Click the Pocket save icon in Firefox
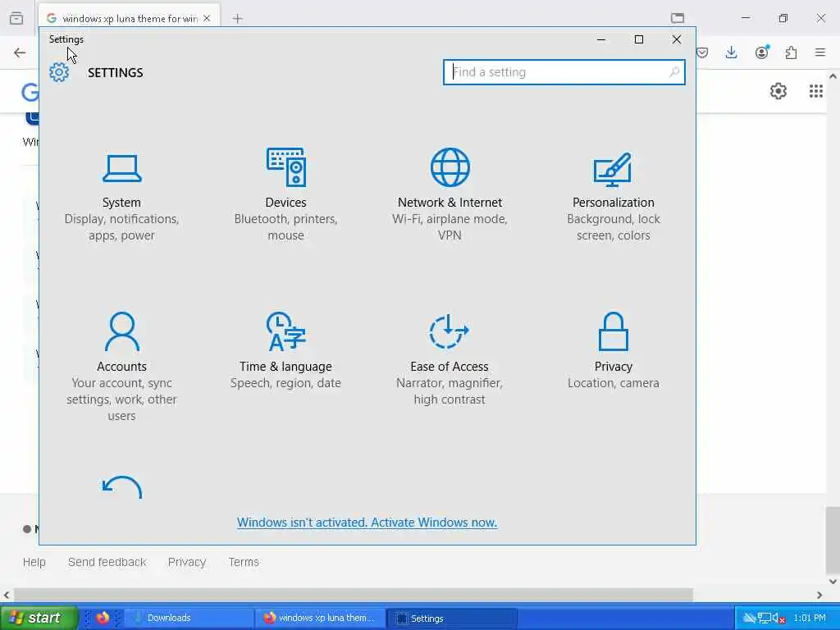840x630 pixels. coord(702,52)
